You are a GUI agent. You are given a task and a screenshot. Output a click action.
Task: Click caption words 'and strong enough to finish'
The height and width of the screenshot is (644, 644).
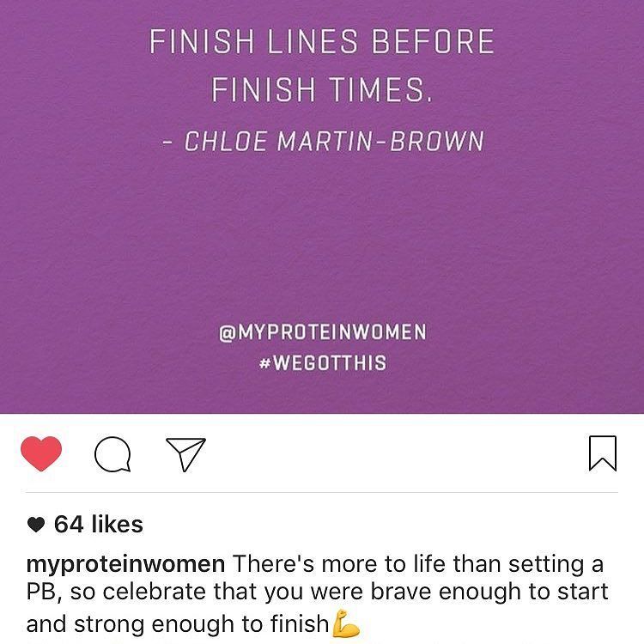coord(178,623)
